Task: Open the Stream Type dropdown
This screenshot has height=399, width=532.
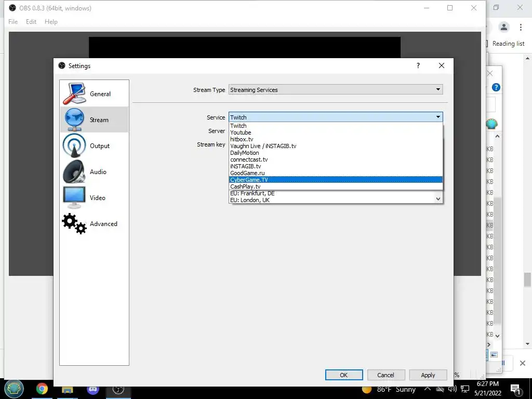Action: (336, 89)
